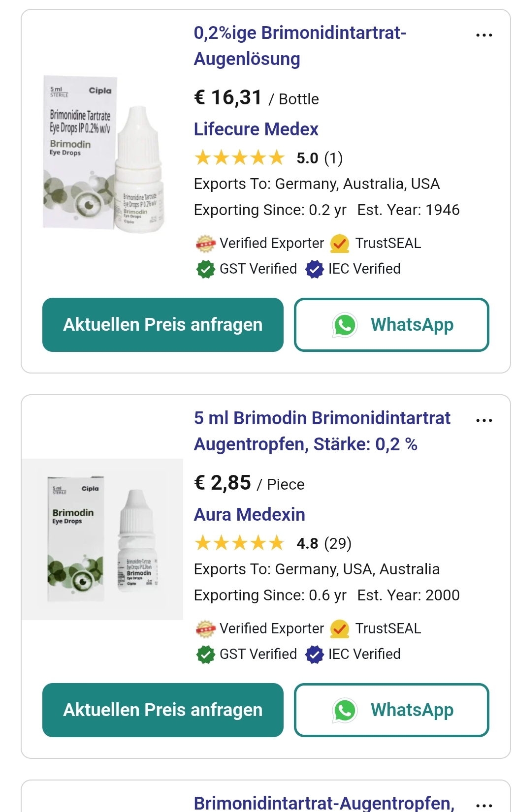This screenshot has width=515, height=812.
Task: Click IEC Verified blue badge for Lifecure Medex
Action: pos(315,269)
